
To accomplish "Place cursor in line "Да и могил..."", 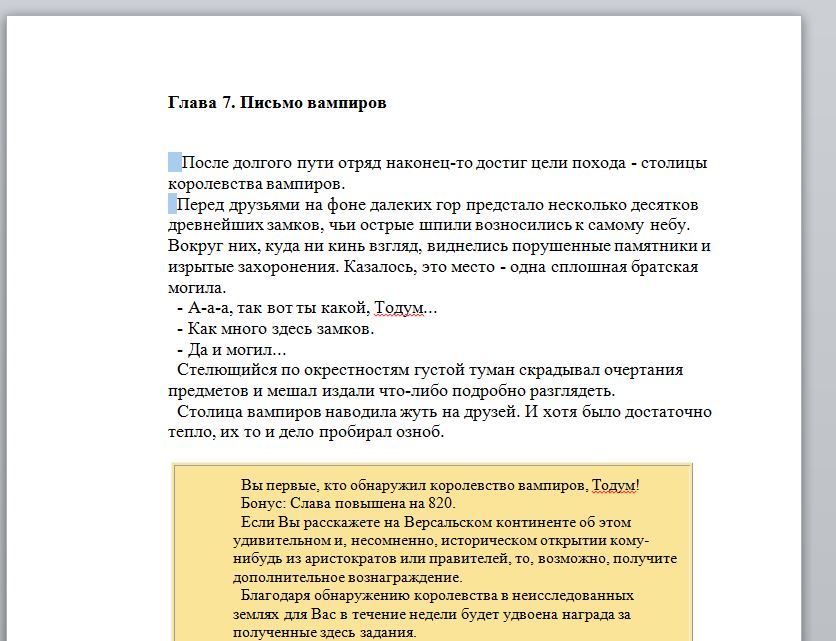I will point(236,350).
